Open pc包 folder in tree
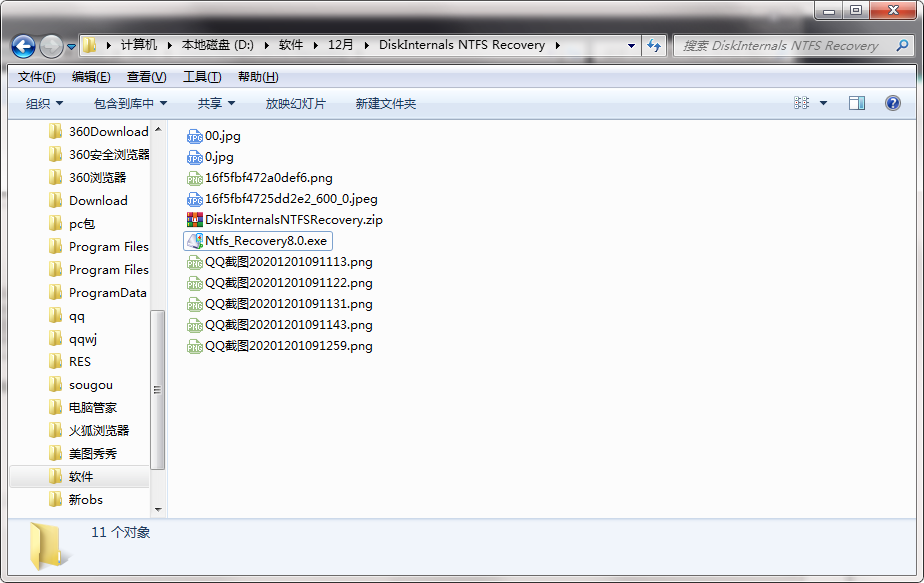Screen dimensions: 924x583 coord(72,223)
